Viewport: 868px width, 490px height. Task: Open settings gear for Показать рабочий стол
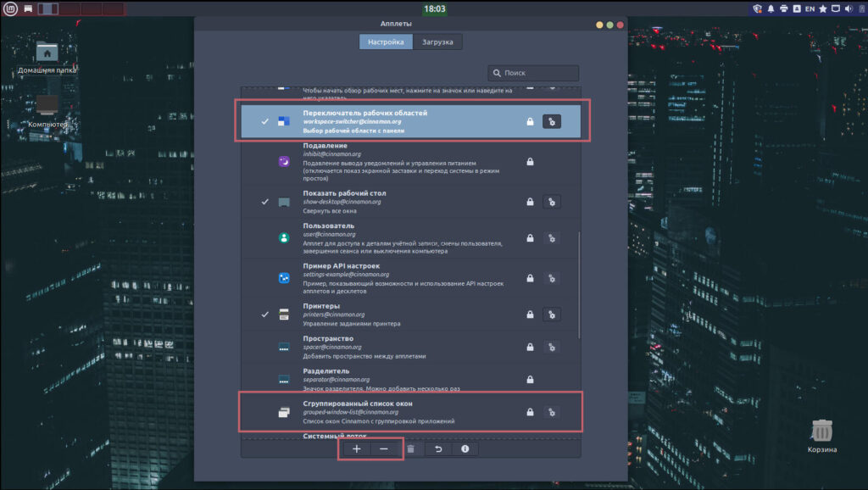552,202
